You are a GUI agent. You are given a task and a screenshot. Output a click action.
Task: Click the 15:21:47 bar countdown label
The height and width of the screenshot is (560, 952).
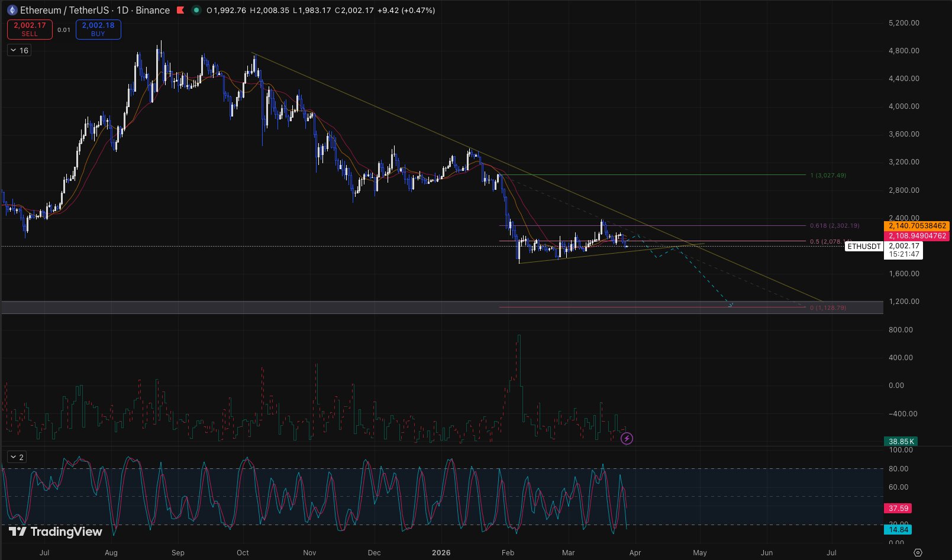point(904,254)
